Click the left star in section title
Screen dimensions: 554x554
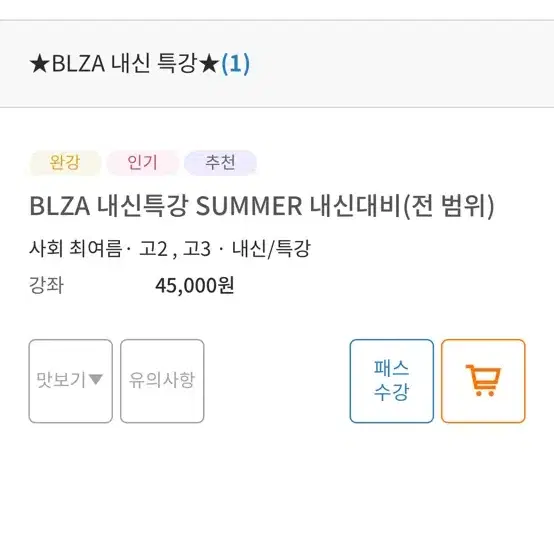click(x=39, y=64)
